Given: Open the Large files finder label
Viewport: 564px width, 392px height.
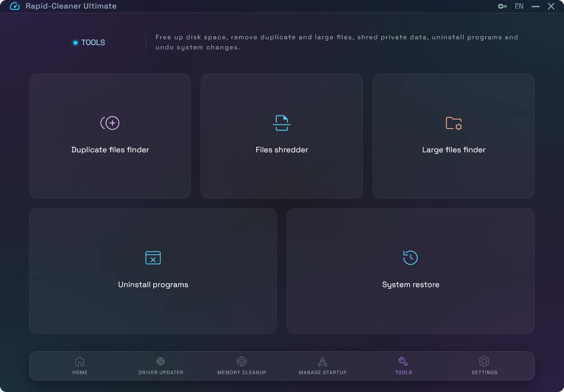Looking at the screenshot, I should (x=454, y=150).
